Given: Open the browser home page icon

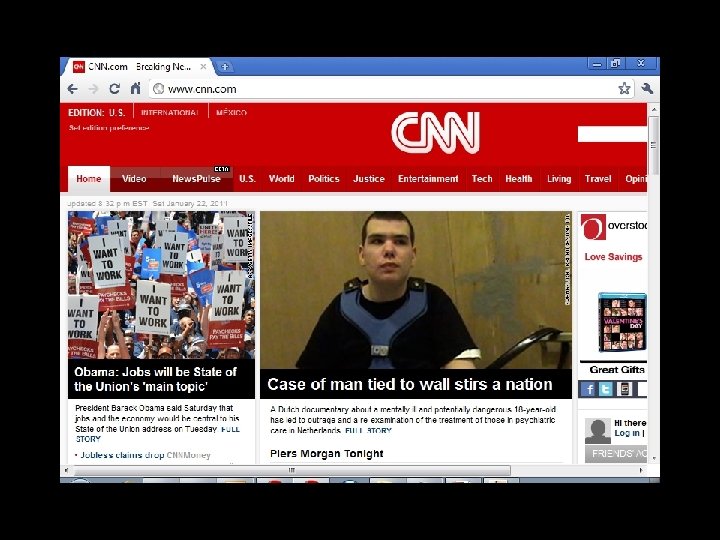Looking at the screenshot, I should tap(135, 88).
